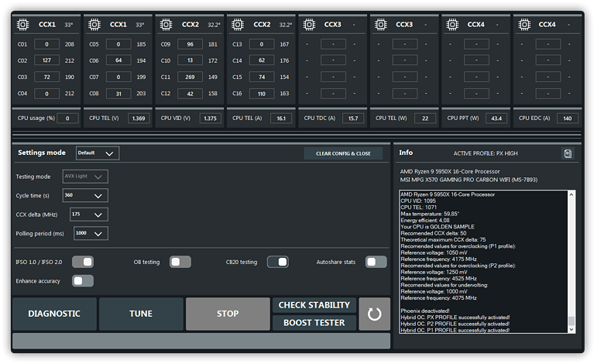Click the CCX3 chip icon above CPU TDC
This screenshot has width=594, height=364.
pos(310,25)
